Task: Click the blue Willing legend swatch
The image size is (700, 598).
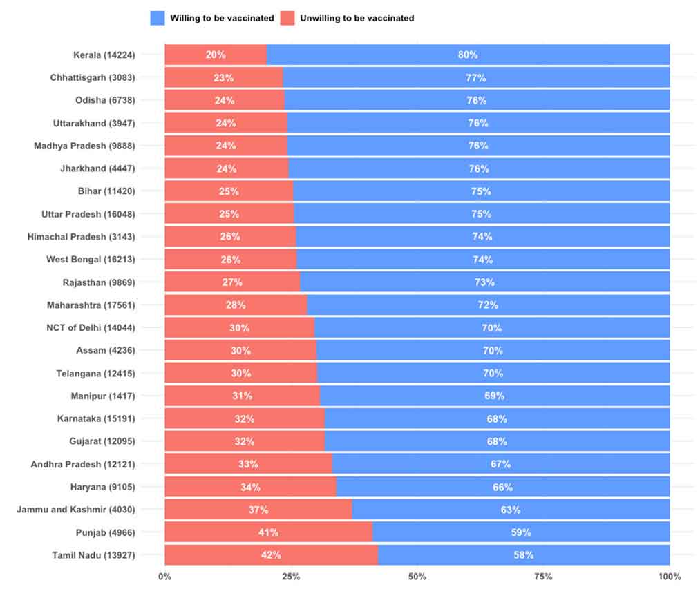Action: 157,18
